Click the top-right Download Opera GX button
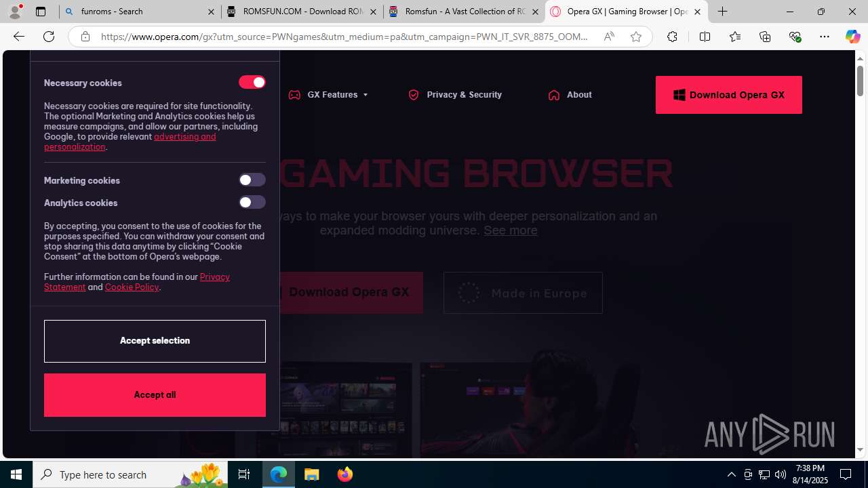Screen dimensions: 868x488 tap(729, 95)
